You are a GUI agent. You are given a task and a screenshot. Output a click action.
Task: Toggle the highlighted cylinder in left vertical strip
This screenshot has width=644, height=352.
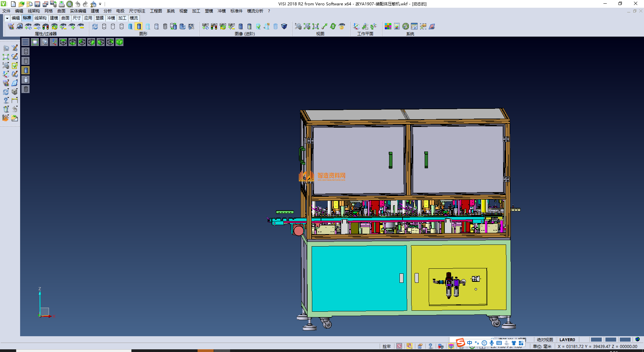(26, 70)
